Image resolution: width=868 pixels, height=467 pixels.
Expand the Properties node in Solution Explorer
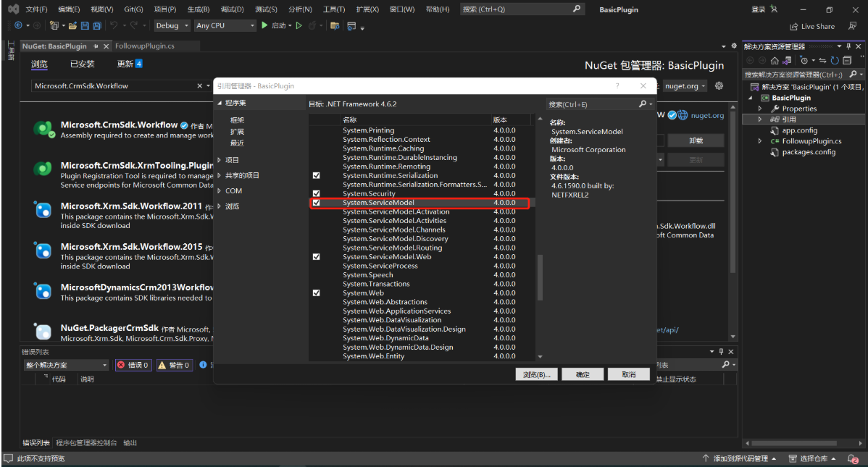(760, 109)
